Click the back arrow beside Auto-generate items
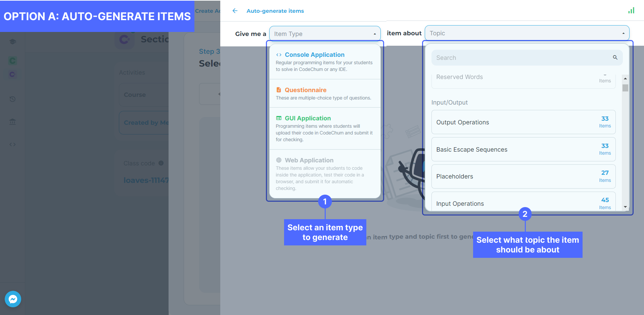The width and height of the screenshot is (644, 315). [235, 11]
